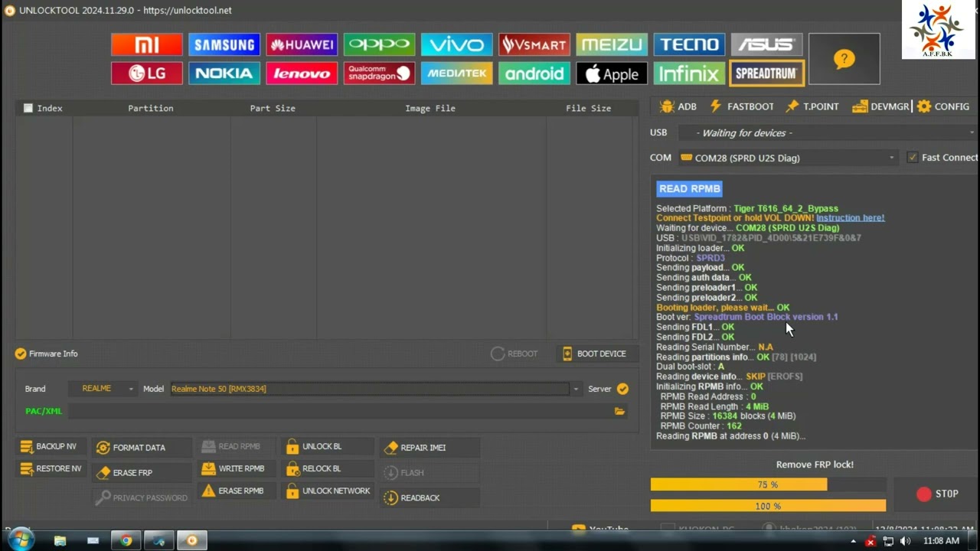Screen dimensions: 980x551
Task: Choose the MediaTek platform tile
Action: point(456,73)
